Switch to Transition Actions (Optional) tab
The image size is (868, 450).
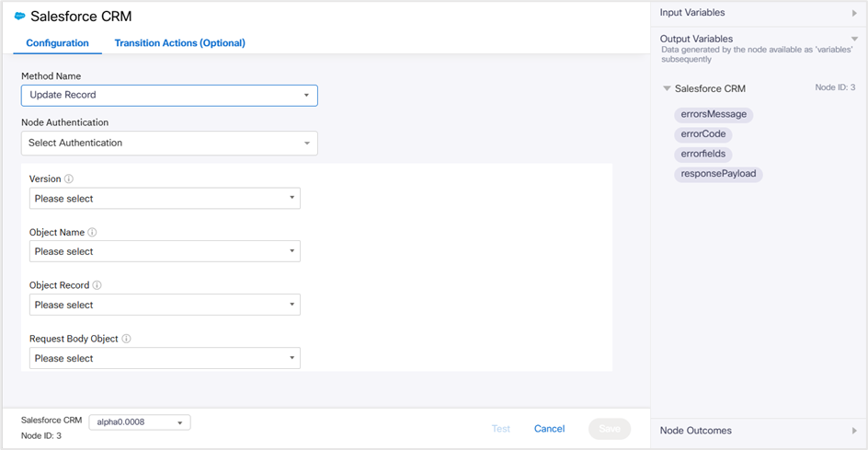point(180,42)
